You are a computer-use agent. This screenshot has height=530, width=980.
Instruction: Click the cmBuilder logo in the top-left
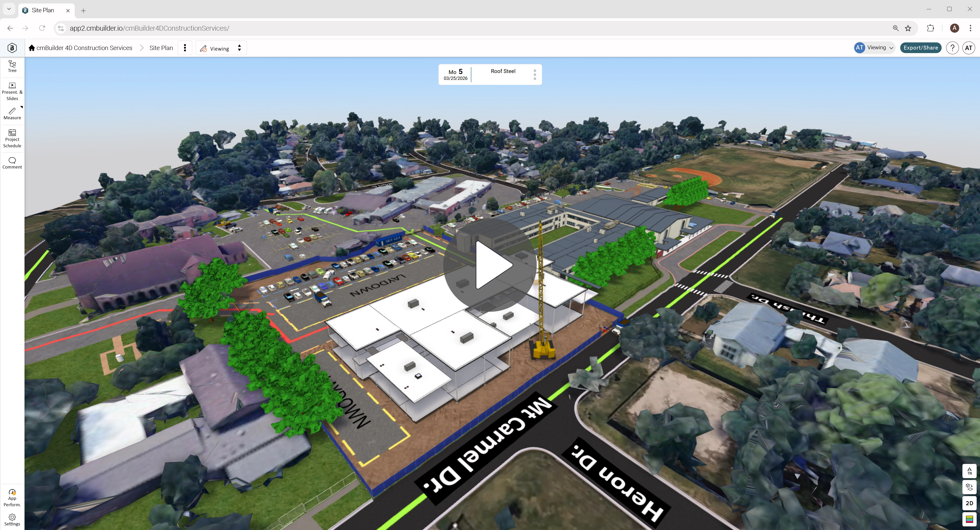coord(12,47)
